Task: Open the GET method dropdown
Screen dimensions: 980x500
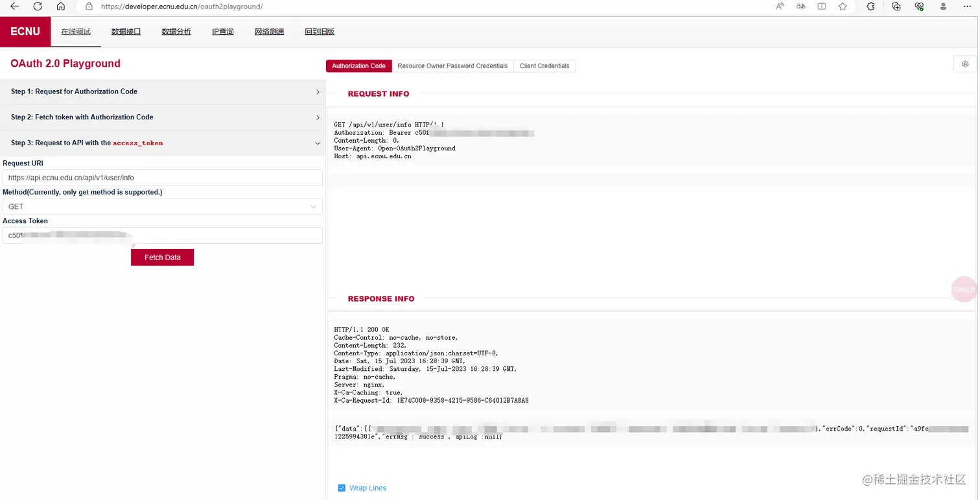Action: coord(163,206)
